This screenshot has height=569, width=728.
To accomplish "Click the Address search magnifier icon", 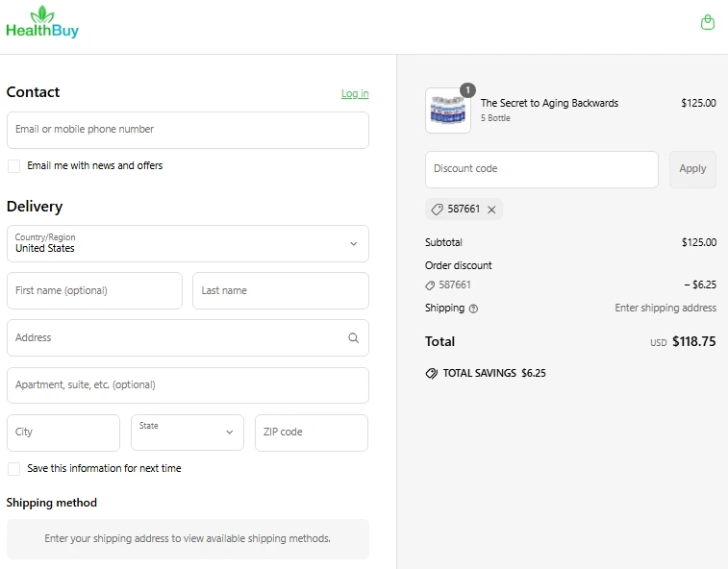I will click(353, 338).
